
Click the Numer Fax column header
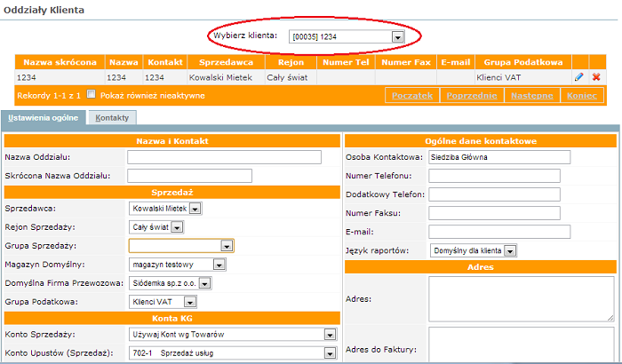(x=406, y=62)
